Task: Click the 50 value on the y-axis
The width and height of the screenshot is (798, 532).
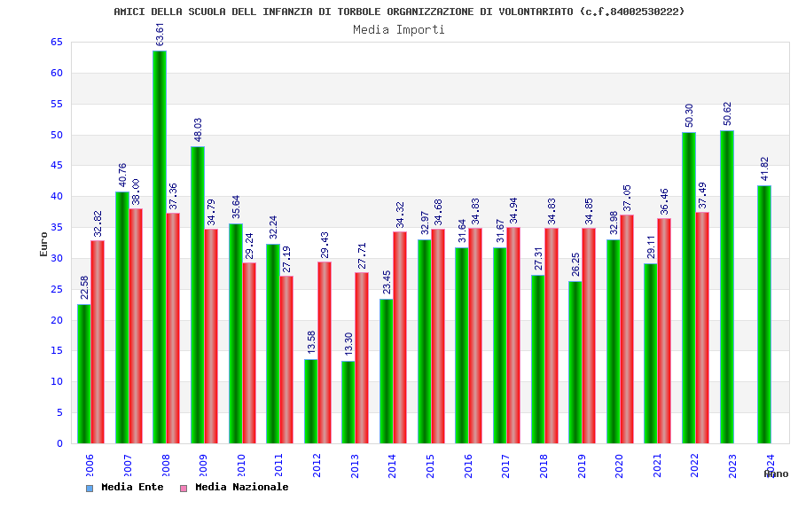Action: tap(57, 135)
